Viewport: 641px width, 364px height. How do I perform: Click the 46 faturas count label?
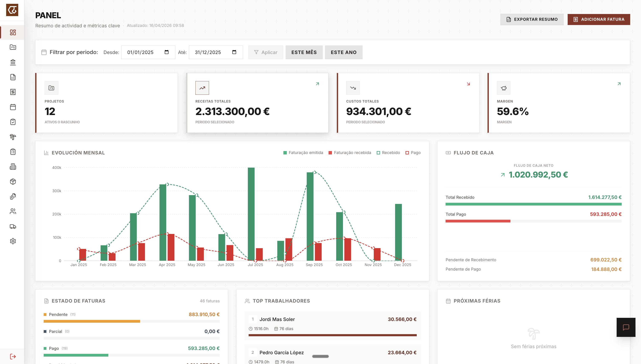210,301
